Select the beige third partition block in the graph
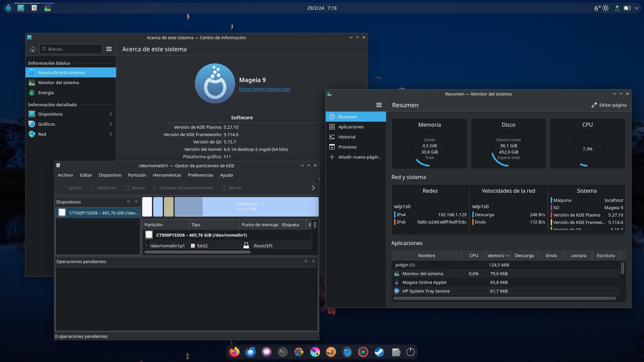 169,206
